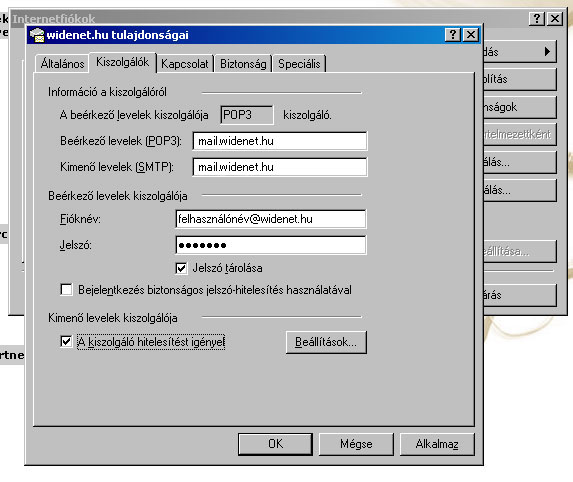This screenshot has width=573, height=482.
Task: Uncheck A kiszolgáló hitelesítést igényel
Action: pos(66,342)
